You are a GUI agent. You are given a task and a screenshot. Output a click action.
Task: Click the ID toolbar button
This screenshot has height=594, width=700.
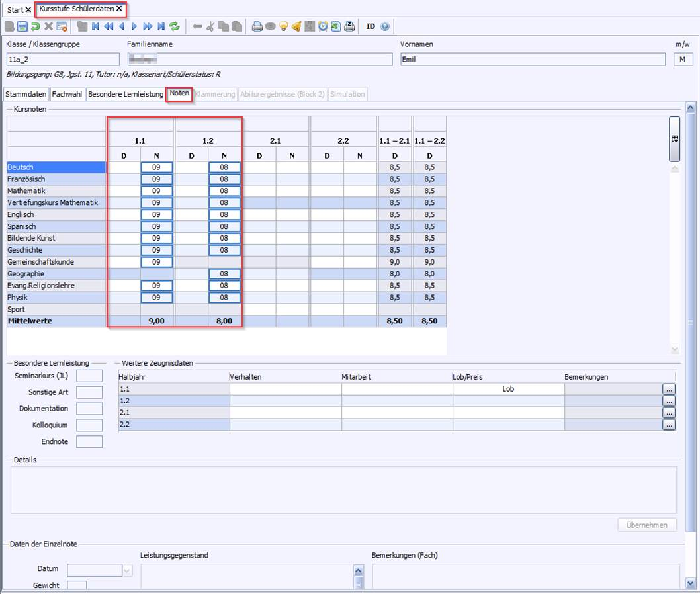[x=371, y=26]
